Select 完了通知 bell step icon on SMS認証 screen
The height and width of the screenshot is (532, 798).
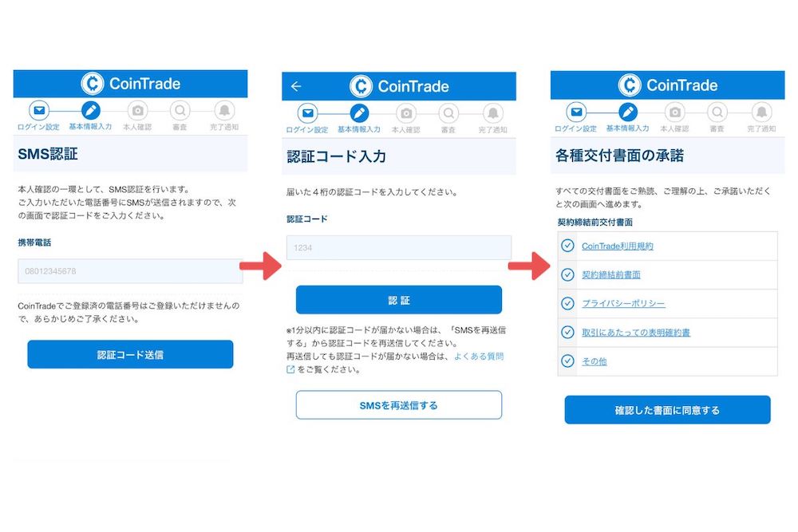(x=224, y=110)
